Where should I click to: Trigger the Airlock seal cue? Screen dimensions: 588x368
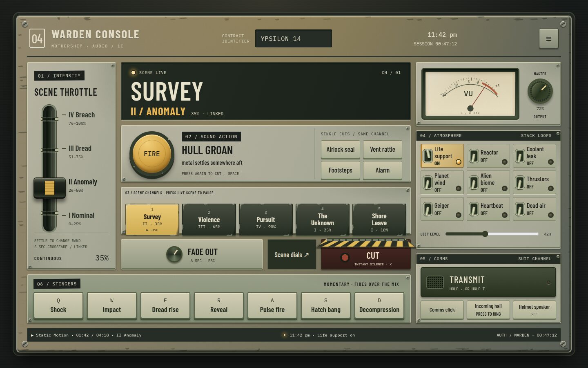341,149
